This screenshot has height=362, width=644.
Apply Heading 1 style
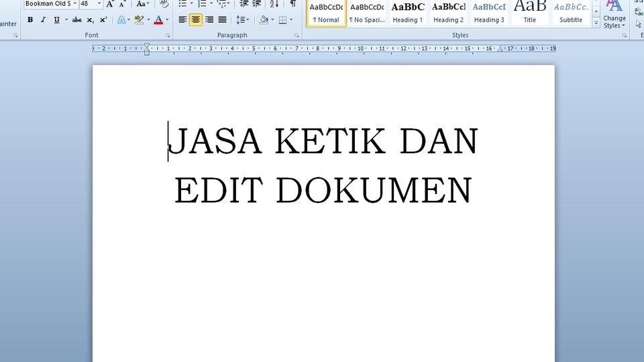pyautogui.click(x=407, y=13)
